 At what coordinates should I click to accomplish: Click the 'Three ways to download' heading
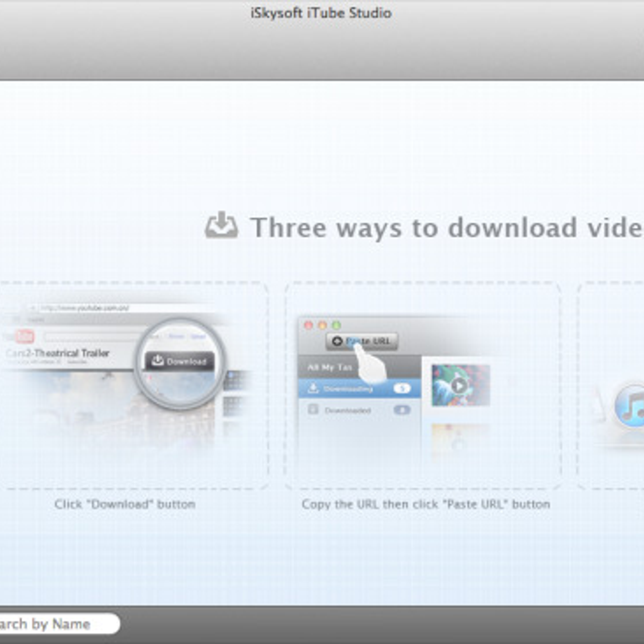447,228
